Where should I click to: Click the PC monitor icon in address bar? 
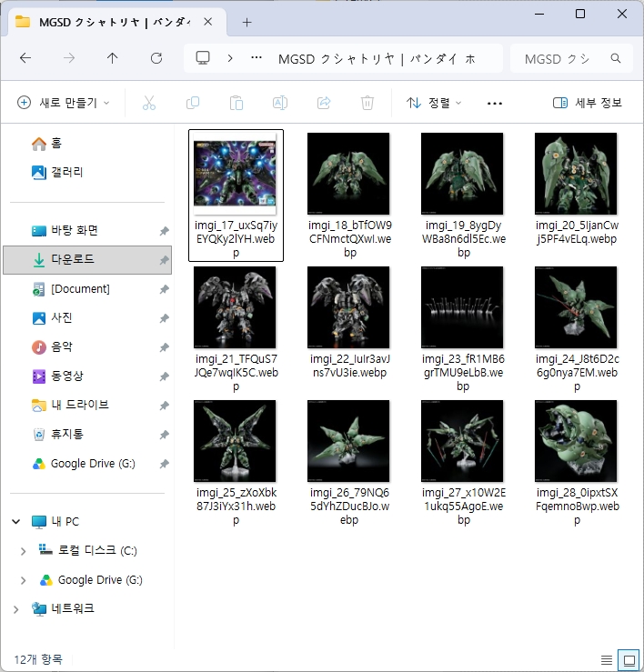pos(203,58)
